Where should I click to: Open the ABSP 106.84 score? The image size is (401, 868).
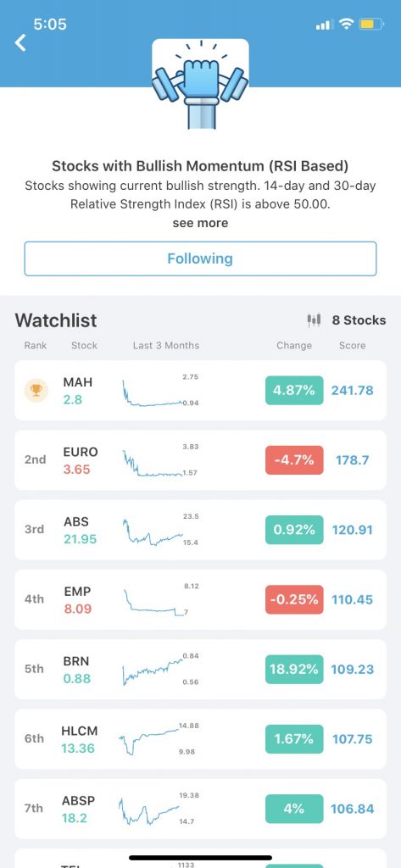click(x=353, y=809)
